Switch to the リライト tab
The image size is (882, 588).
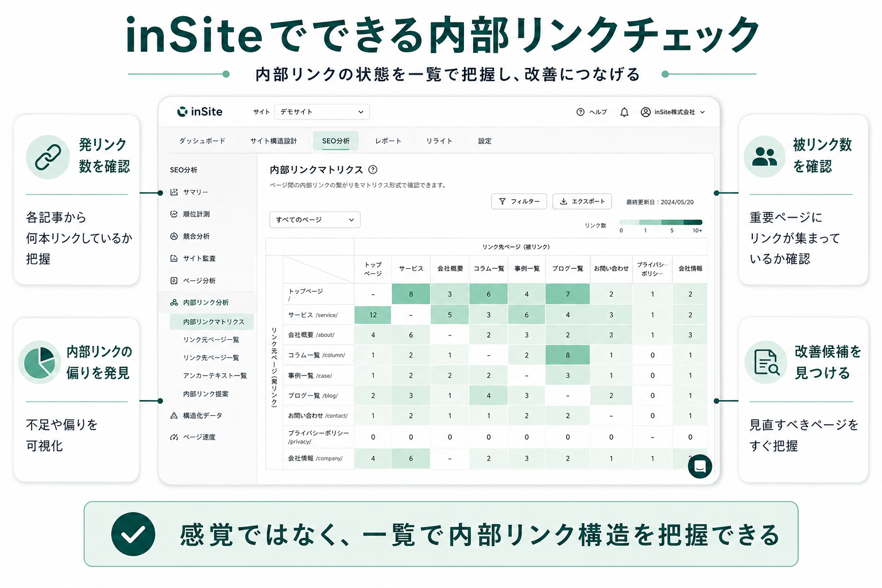pyautogui.click(x=439, y=141)
